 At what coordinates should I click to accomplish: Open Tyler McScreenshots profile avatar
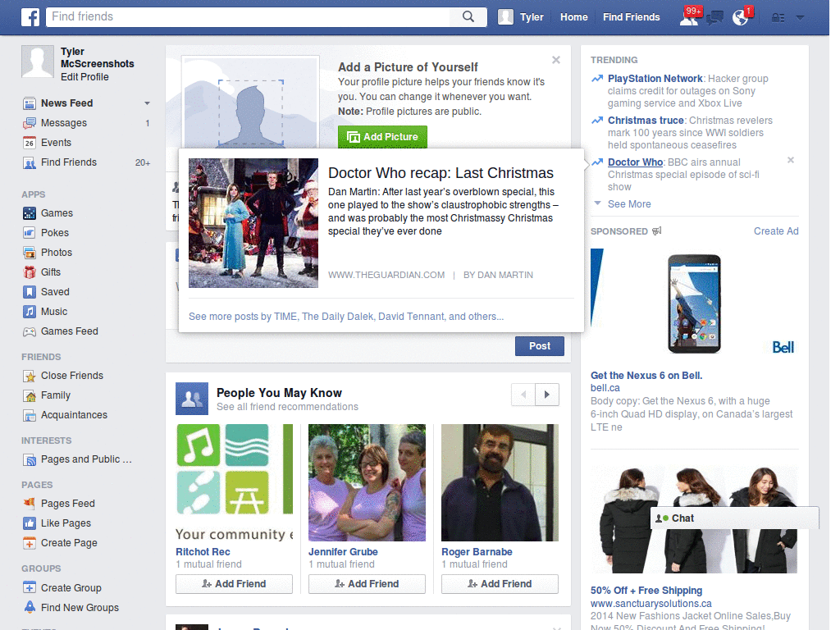point(38,62)
